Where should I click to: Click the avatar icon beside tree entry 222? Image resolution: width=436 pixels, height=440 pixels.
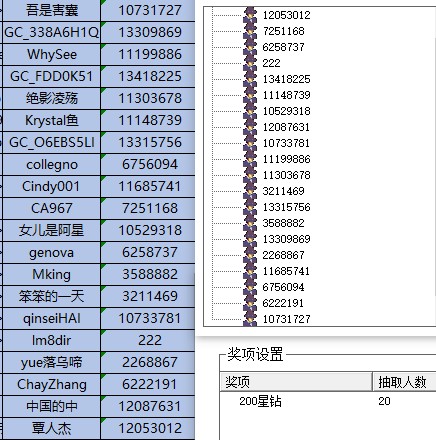tap(250, 63)
